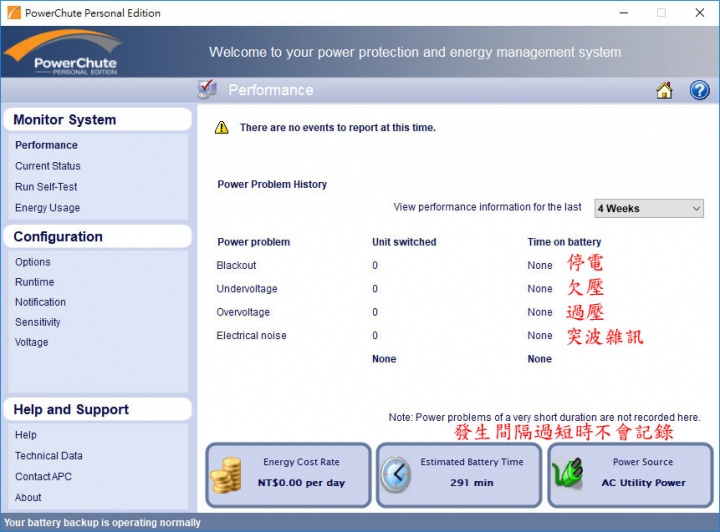Open the blue question mark help icon
The width and height of the screenshot is (720, 532).
click(x=699, y=90)
